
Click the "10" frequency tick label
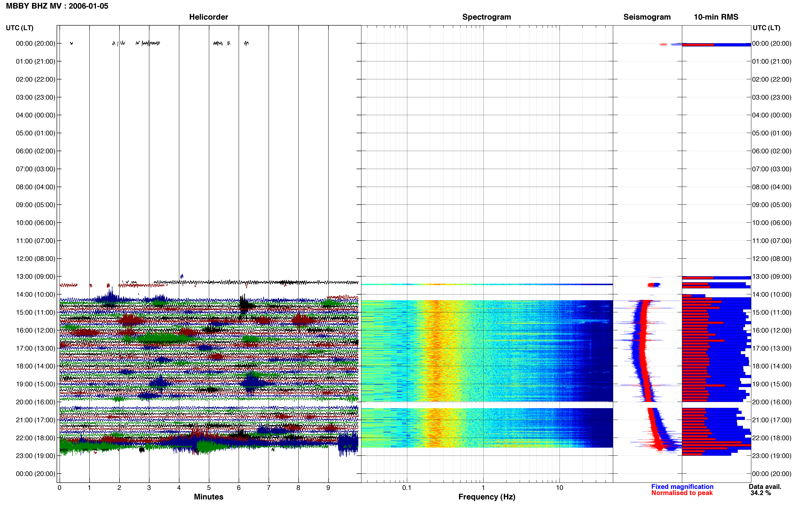tap(559, 488)
